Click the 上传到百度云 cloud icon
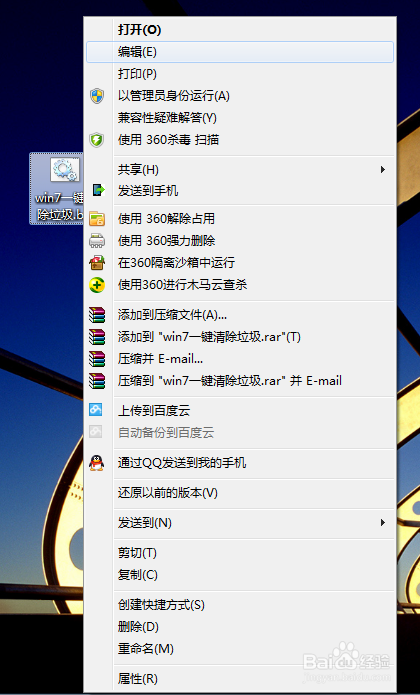This screenshot has width=420, height=695. [x=96, y=410]
